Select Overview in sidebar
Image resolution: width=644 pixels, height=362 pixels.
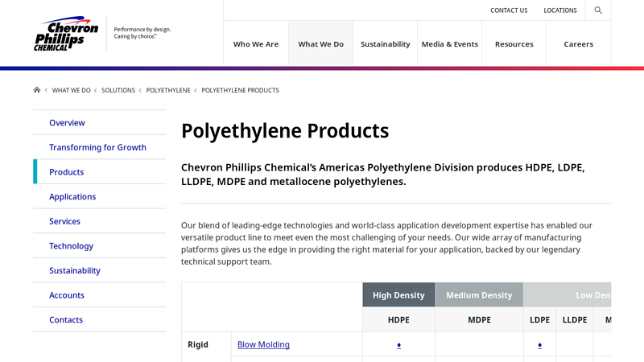click(99, 123)
